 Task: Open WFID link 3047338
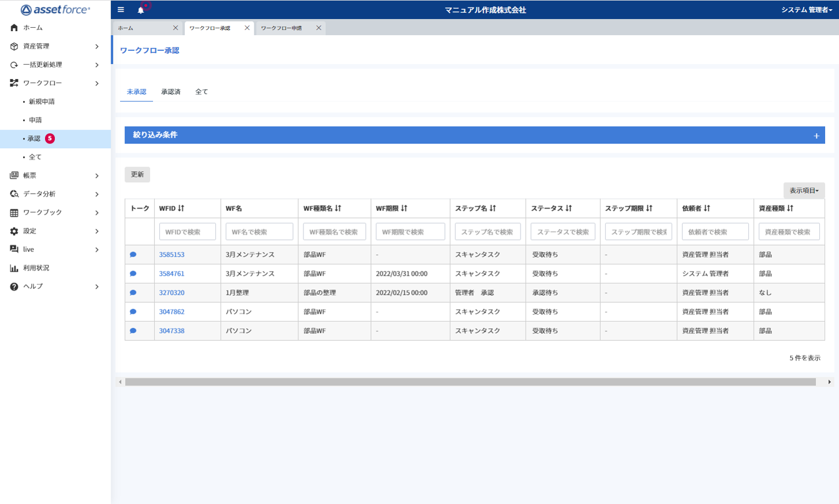(172, 330)
